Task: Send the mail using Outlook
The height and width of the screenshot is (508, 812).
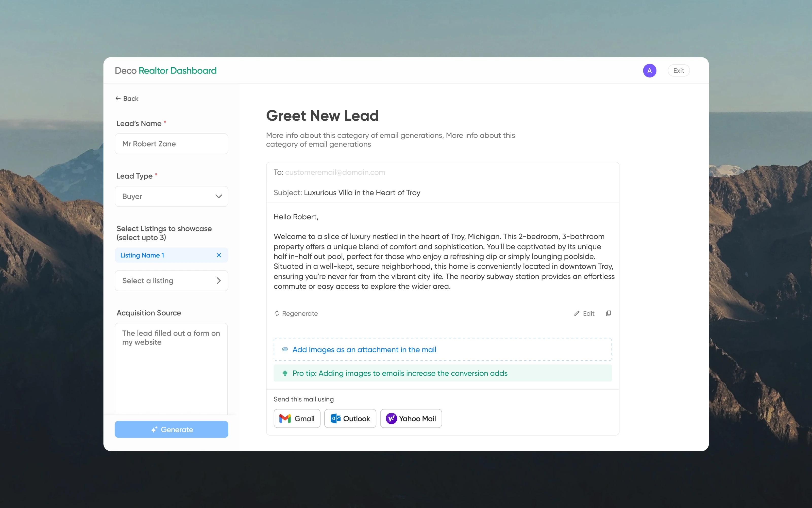Action: 350,418
